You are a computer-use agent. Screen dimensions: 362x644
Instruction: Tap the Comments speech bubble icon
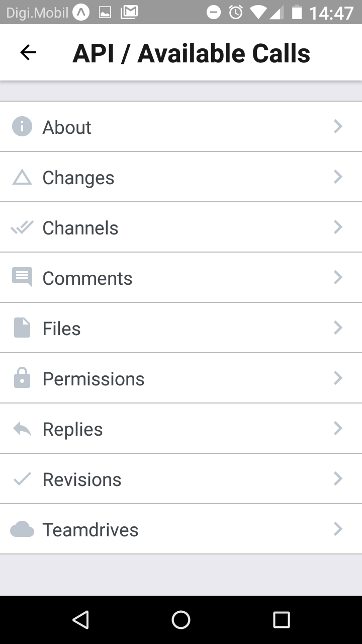[x=22, y=277]
